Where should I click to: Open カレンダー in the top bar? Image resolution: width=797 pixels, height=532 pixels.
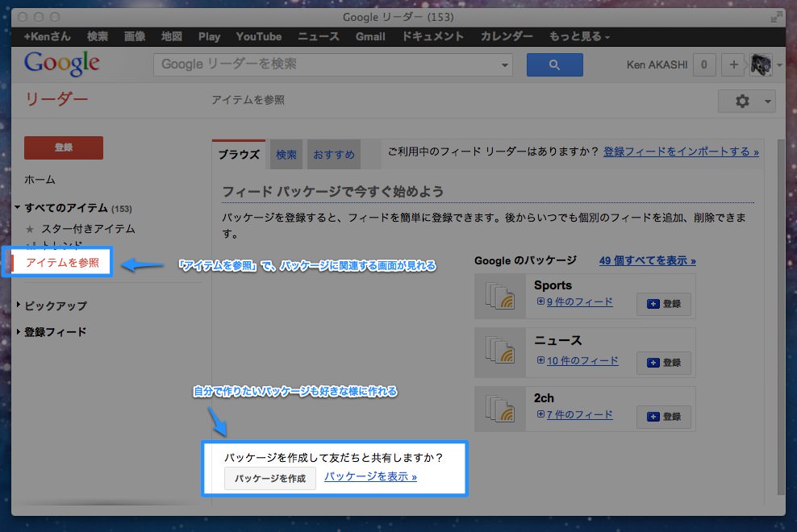[x=507, y=36]
